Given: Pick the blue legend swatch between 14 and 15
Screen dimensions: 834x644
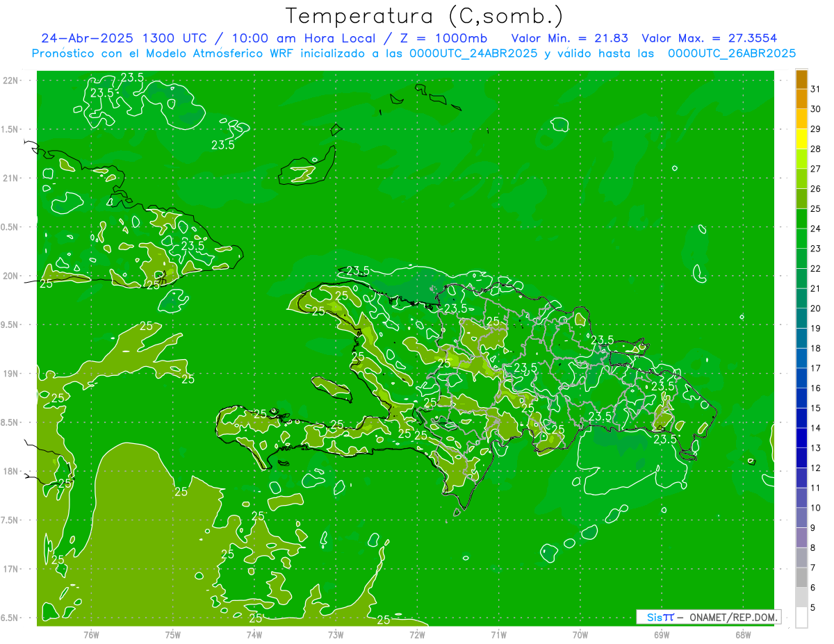Looking at the screenshot, I should tap(801, 418).
